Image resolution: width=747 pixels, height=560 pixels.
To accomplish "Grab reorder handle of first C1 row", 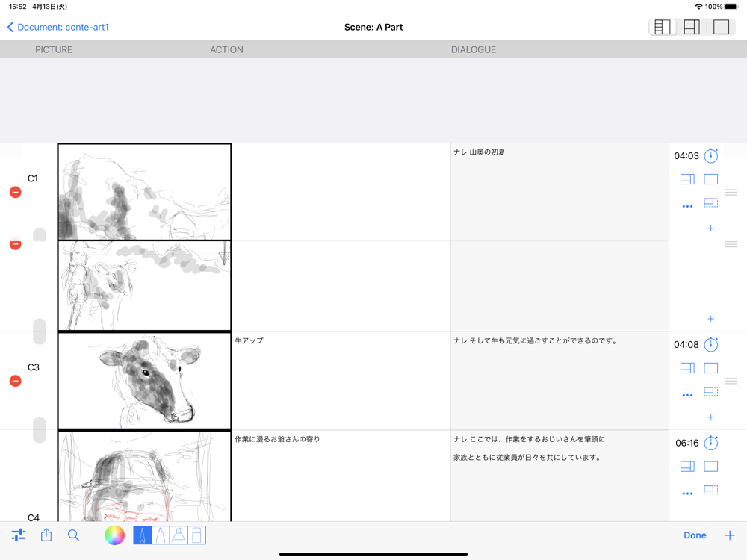I will pyautogui.click(x=731, y=193).
